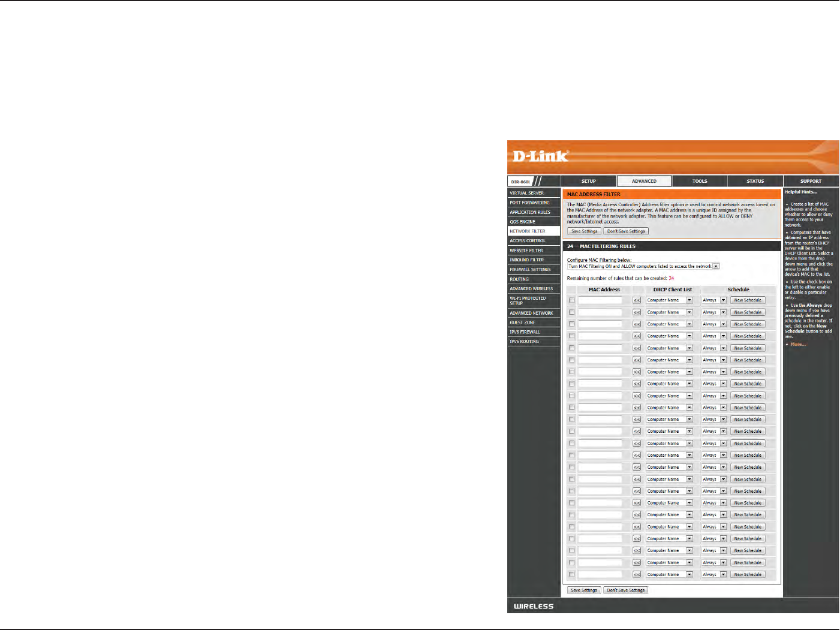The width and height of the screenshot is (840, 630).
Task: Click the MAC FILTERING RULES section header
Action: pos(601,246)
